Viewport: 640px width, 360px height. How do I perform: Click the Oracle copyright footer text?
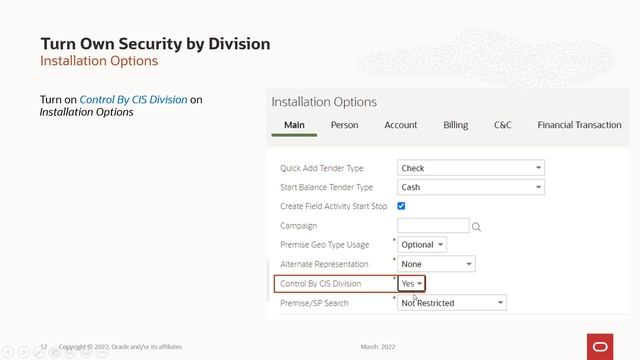pyautogui.click(x=120, y=347)
